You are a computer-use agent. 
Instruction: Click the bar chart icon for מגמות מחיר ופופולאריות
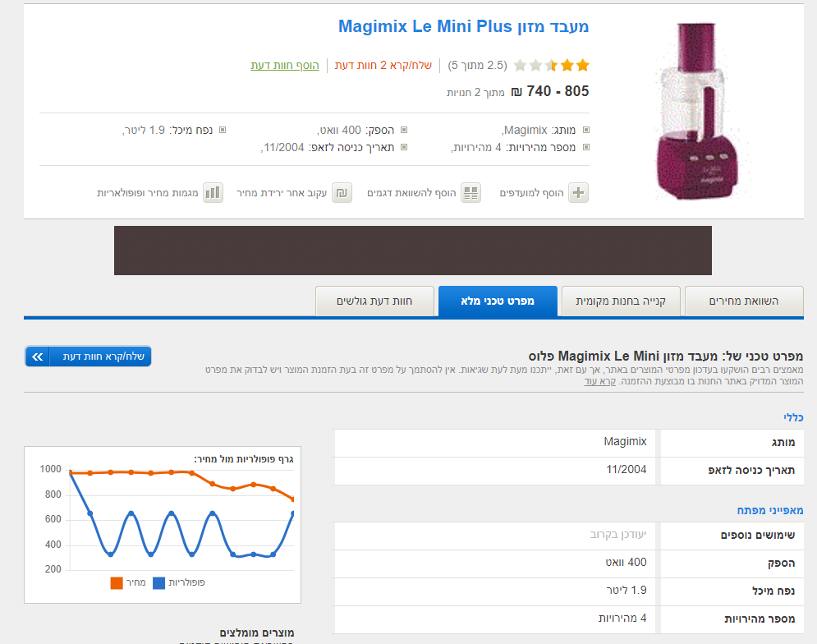point(213,193)
